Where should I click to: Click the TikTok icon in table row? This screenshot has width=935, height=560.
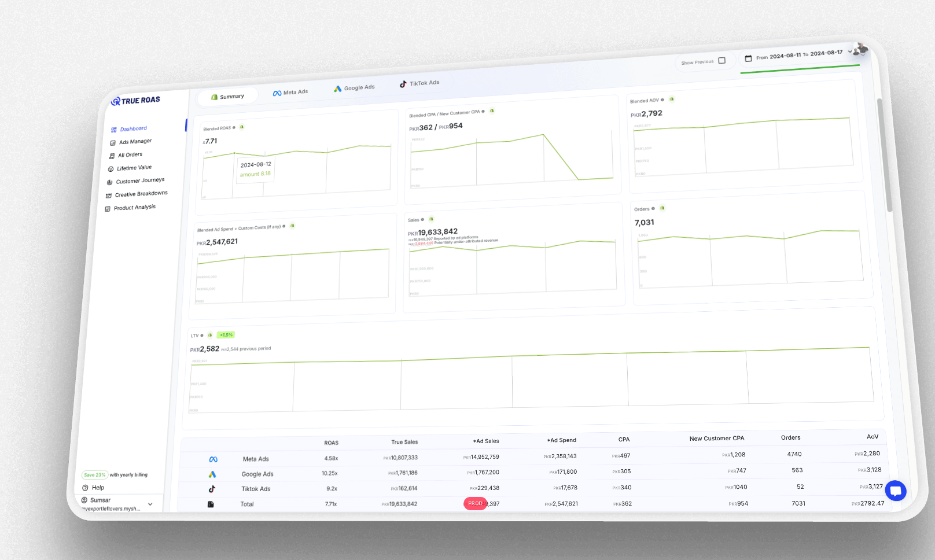[x=212, y=489]
